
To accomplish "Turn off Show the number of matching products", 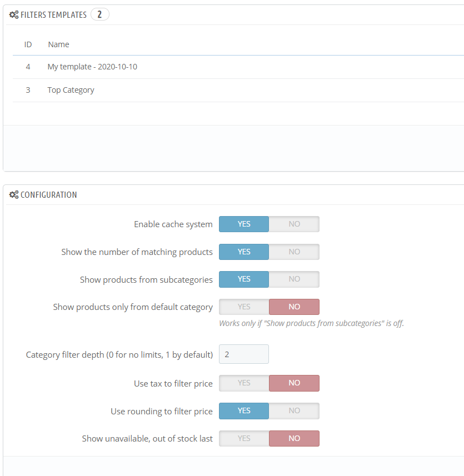I will (x=294, y=252).
